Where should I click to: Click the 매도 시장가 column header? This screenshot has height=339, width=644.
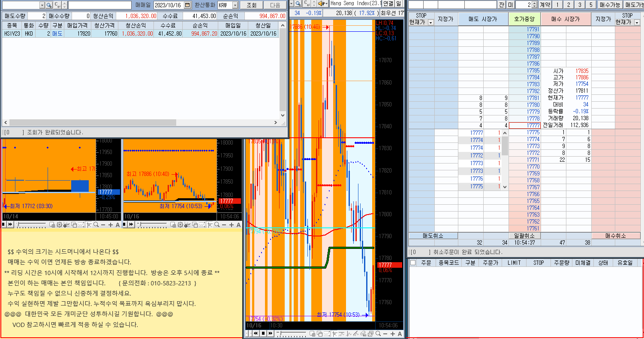pos(483,19)
